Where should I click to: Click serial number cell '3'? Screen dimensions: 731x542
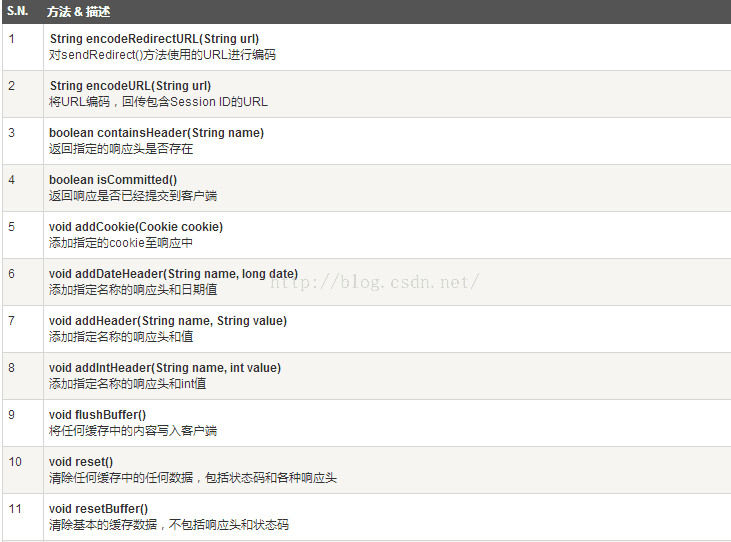click(23, 141)
